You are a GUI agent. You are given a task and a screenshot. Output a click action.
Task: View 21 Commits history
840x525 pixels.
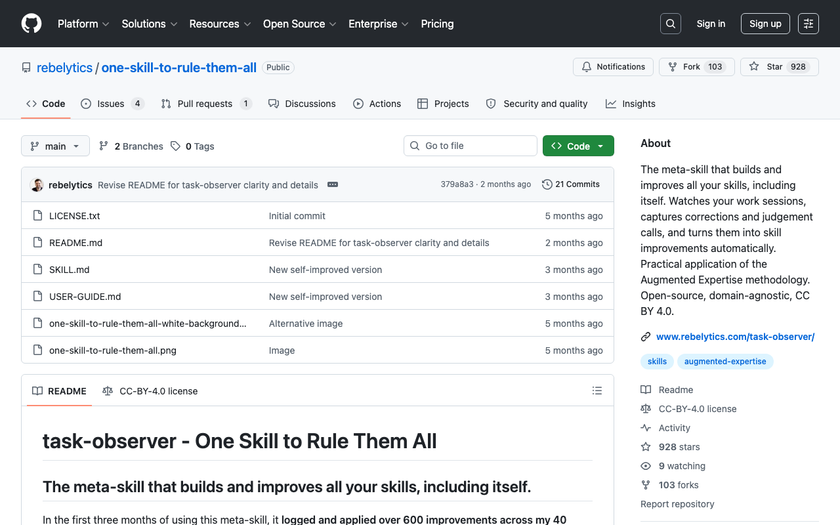click(x=571, y=184)
